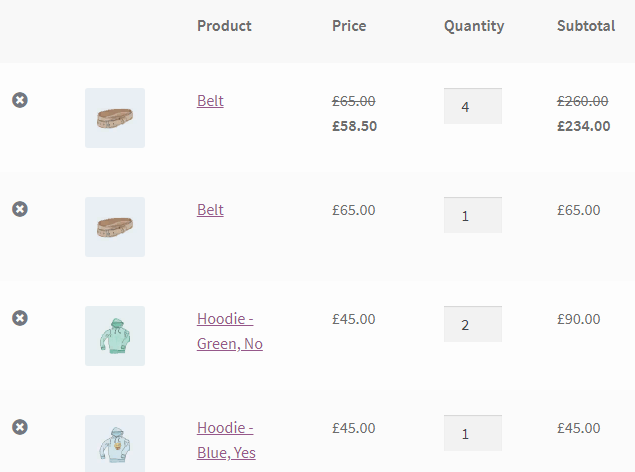Remove Hoodie Blue, Yes from cart

click(x=20, y=427)
